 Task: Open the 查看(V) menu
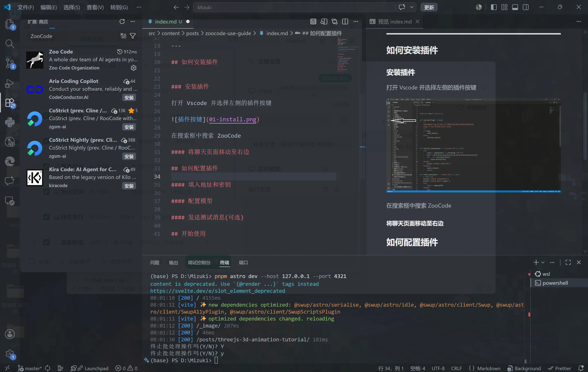(x=95, y=7)
